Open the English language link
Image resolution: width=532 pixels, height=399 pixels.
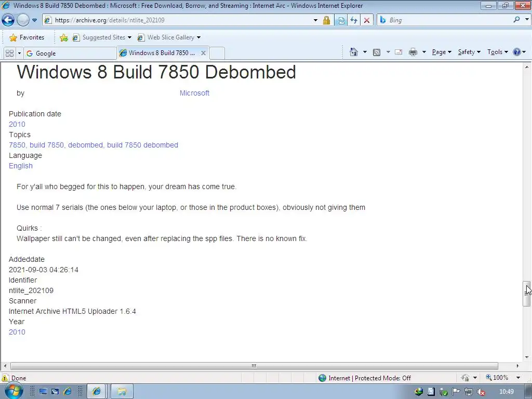(x=21, y=166)
